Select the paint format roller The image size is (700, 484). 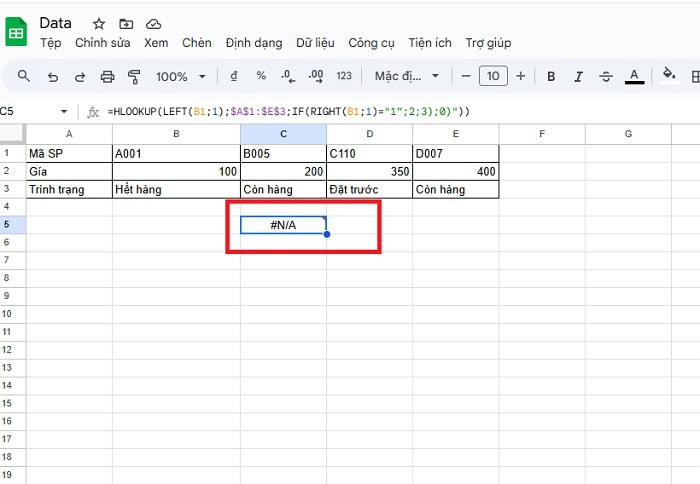(x=135, y=76)
